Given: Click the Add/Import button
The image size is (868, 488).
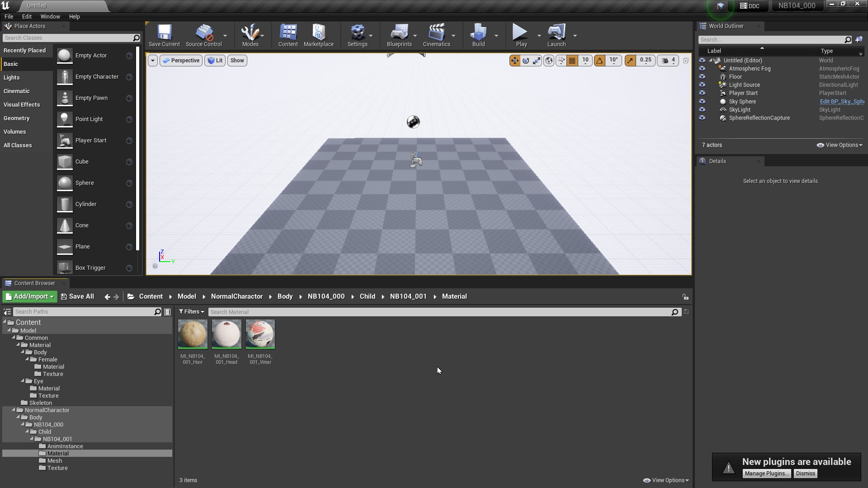Looking at the screenshot, I should coord(30,297).
